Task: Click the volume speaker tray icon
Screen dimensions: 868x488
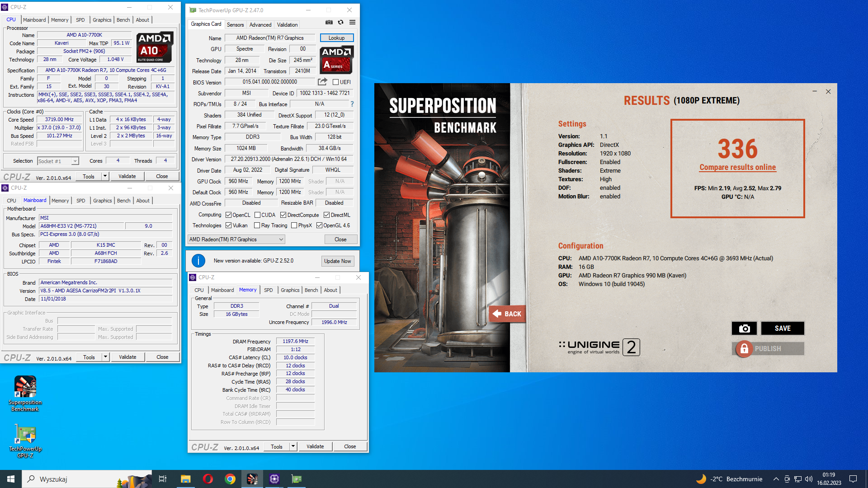Action: tap(809, 479)
